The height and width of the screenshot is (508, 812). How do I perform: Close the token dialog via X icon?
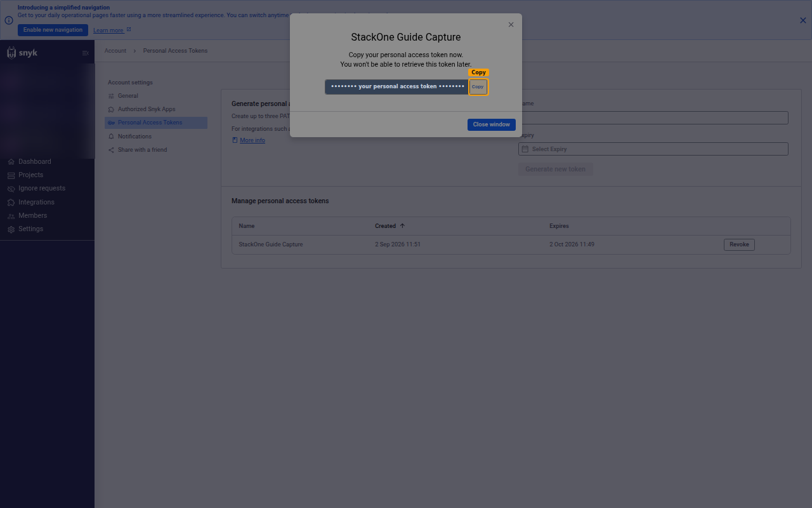(511, 25)
